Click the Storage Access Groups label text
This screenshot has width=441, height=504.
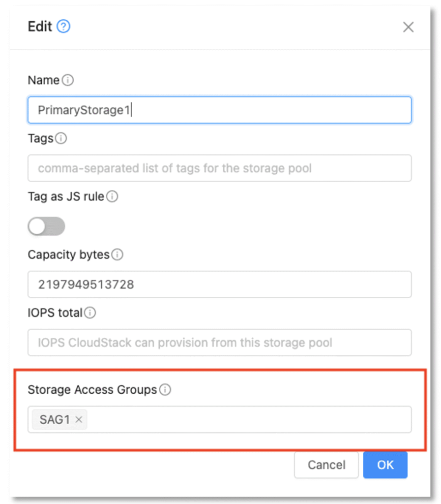(x=92, y=390)
